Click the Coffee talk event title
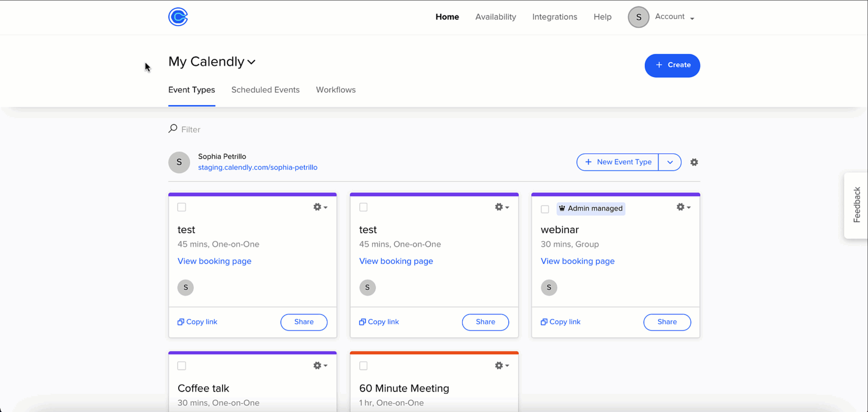 pos(203,388)
